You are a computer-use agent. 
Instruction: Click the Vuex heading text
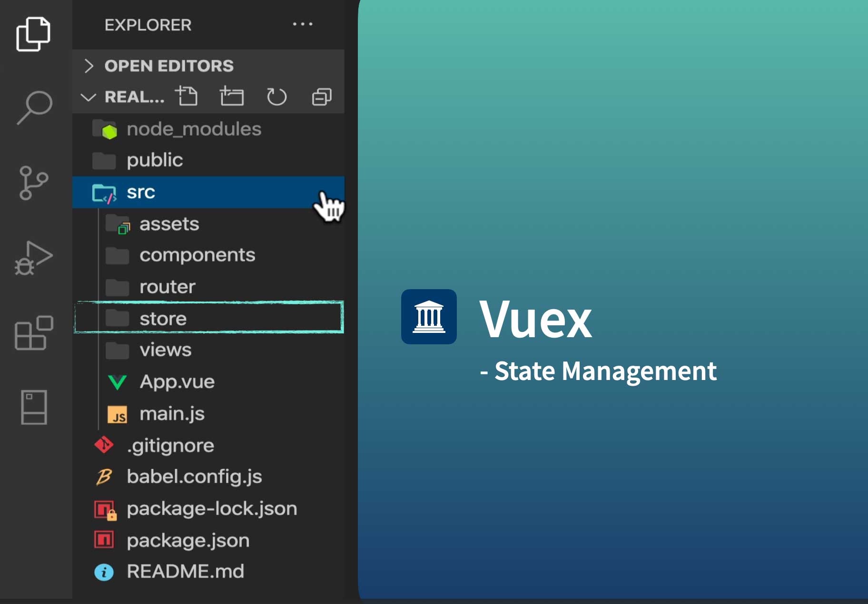pos(535,319)
